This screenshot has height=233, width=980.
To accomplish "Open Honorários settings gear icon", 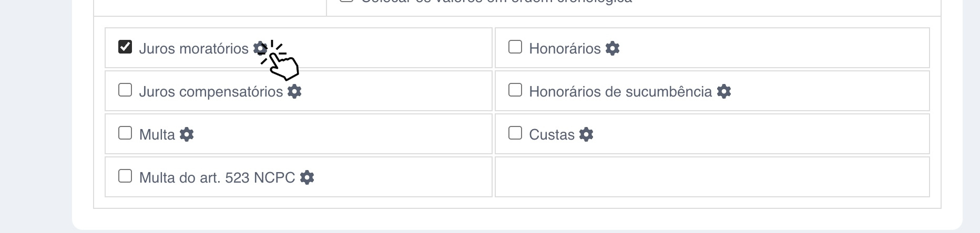I will (612, 48).
